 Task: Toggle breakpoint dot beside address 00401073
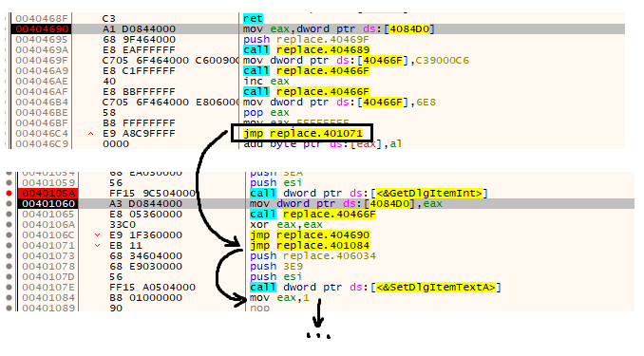point(9,256)
